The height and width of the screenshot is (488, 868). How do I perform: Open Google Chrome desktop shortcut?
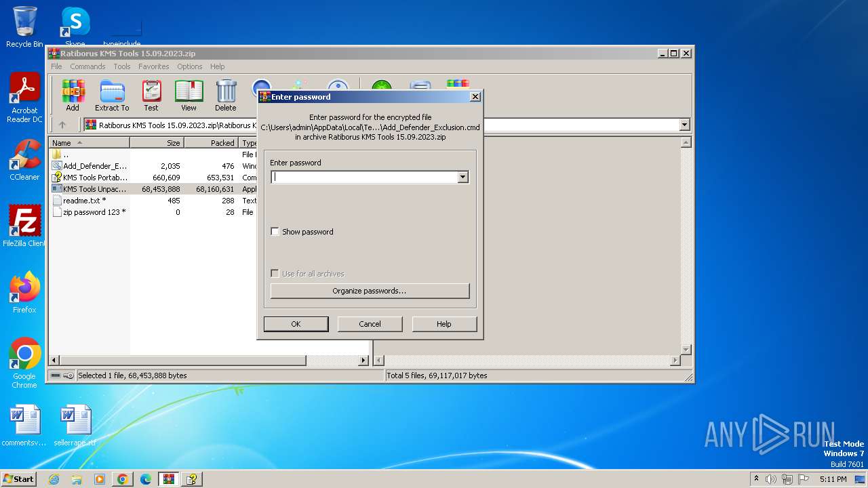24,363
